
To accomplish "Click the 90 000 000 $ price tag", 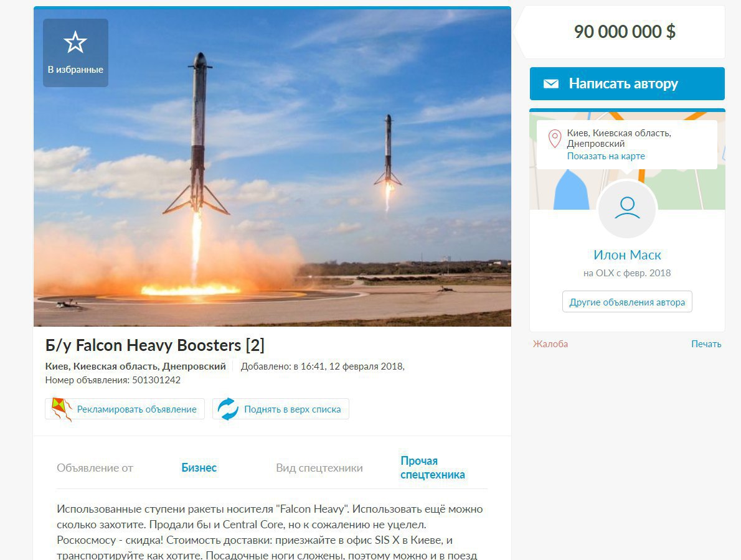I will click(x=625, y=32).
